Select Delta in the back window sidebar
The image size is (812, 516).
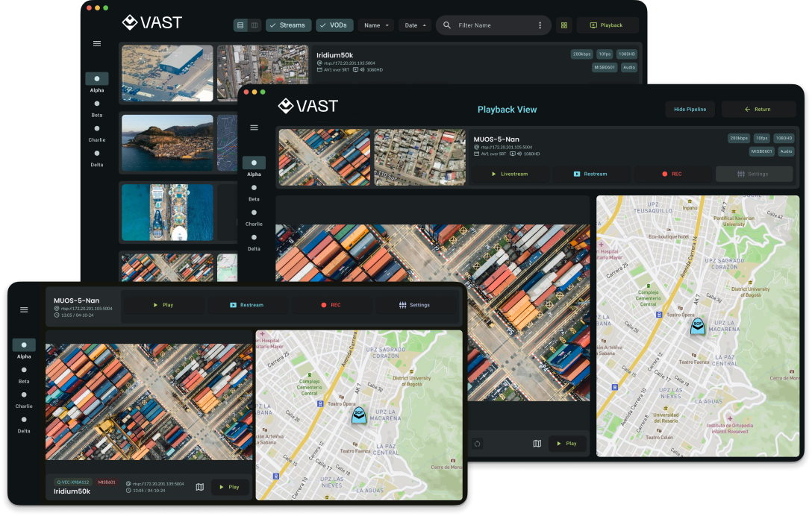coord(97,154)
